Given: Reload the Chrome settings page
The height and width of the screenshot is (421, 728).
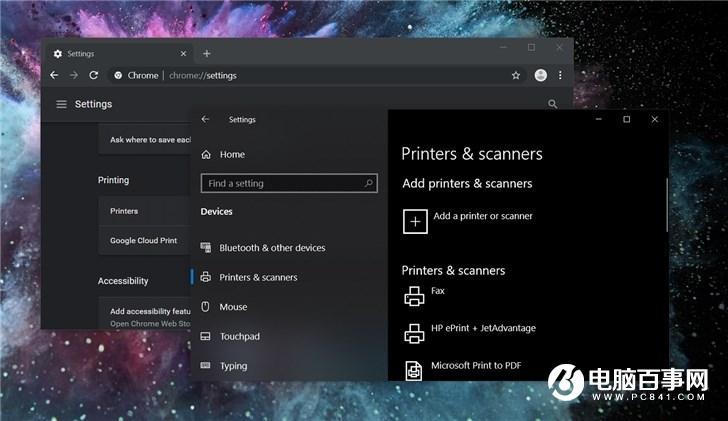Looking at the screenshot, I should click(x=94, y=75).
